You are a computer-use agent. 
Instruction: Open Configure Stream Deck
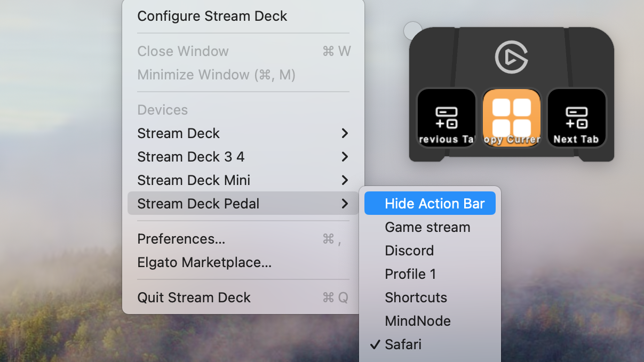point(243,16)
